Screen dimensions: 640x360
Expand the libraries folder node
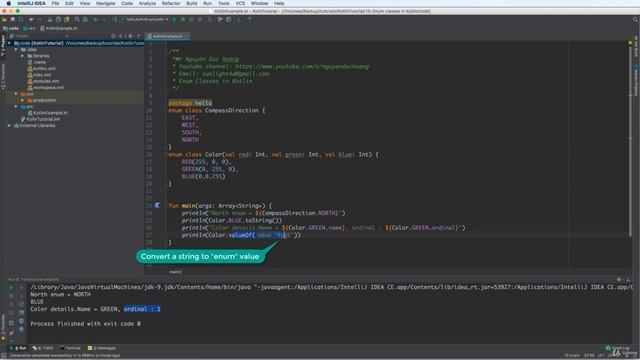[22, 56]
